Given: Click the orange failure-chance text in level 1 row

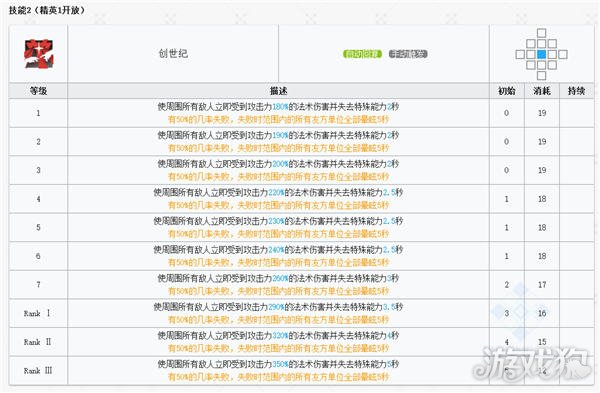Looking at the screenshot, I should [279, 120].
